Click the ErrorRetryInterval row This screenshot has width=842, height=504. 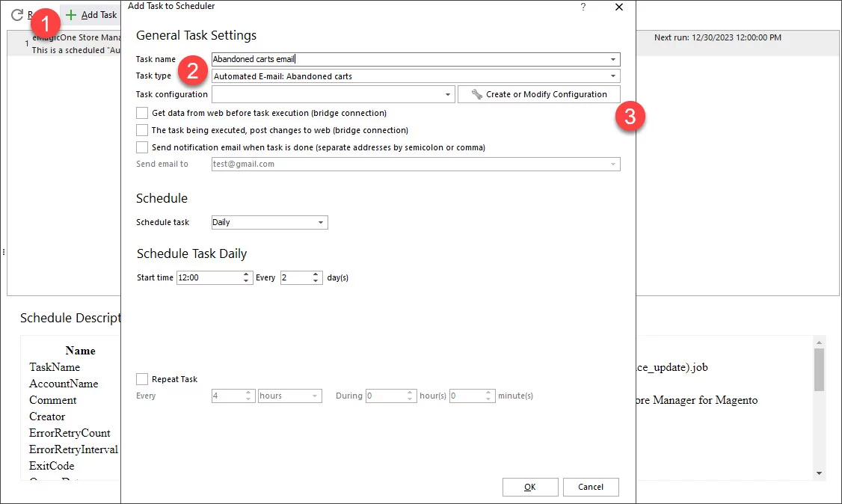point(73,450)
